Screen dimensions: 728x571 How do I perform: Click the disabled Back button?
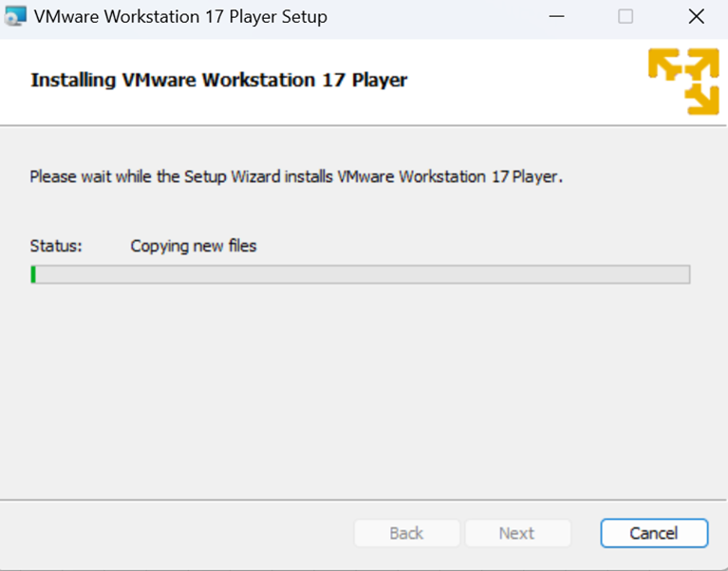coord(407,533)
